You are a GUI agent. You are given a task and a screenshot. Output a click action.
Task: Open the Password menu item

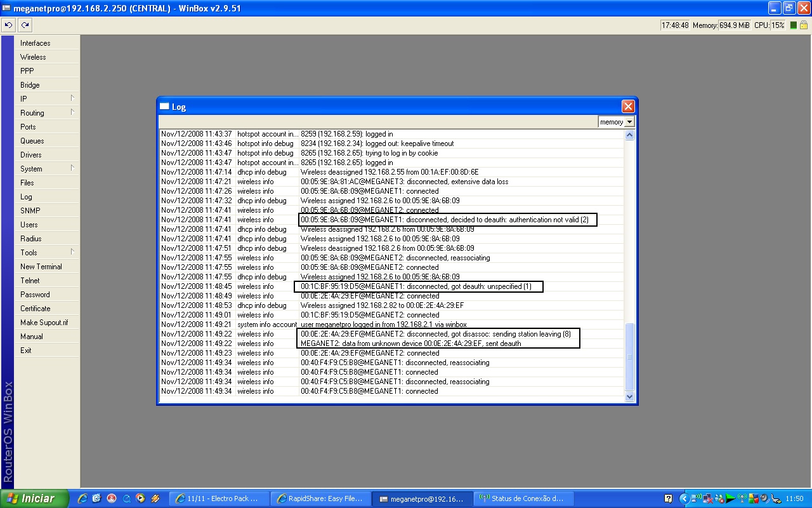tap(48, 294)
